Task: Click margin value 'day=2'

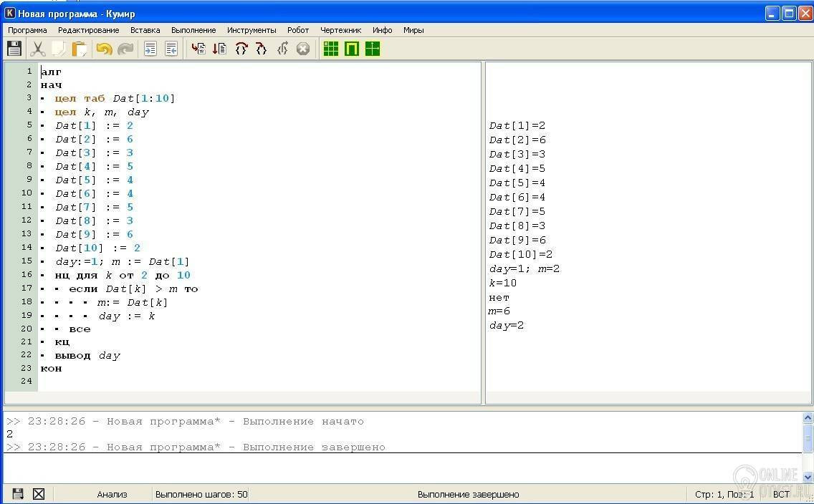Action: (507, 326)
